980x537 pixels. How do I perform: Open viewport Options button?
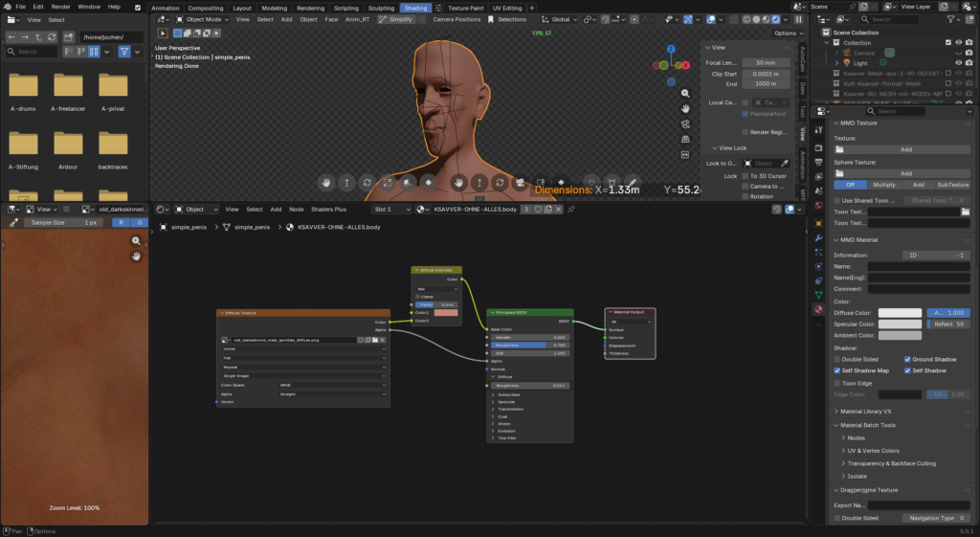(x=788, y=34)
